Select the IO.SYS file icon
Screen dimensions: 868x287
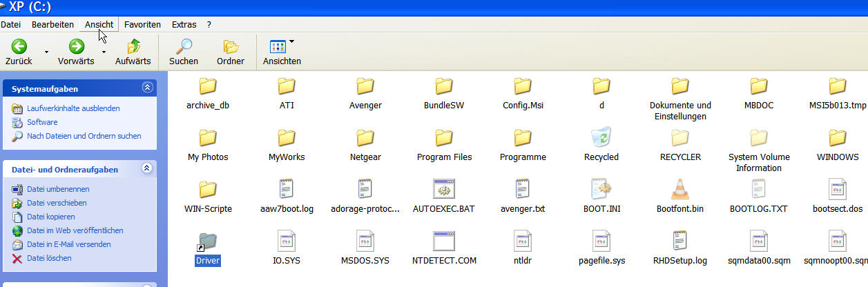point(287,241)
